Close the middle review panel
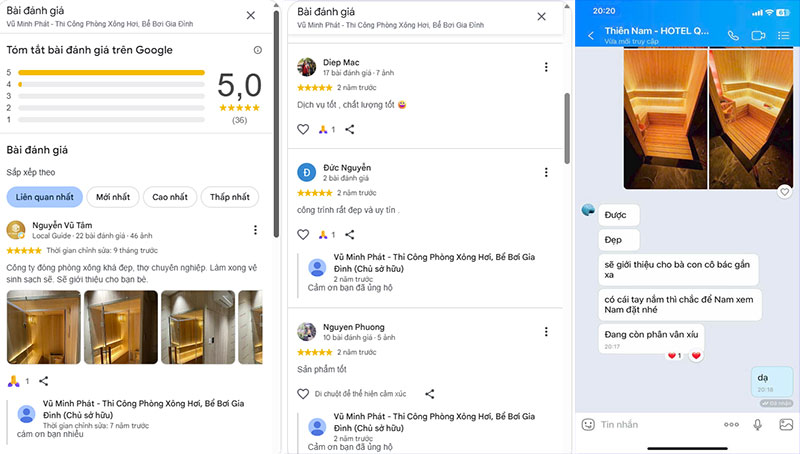 [x=541, y=16]
